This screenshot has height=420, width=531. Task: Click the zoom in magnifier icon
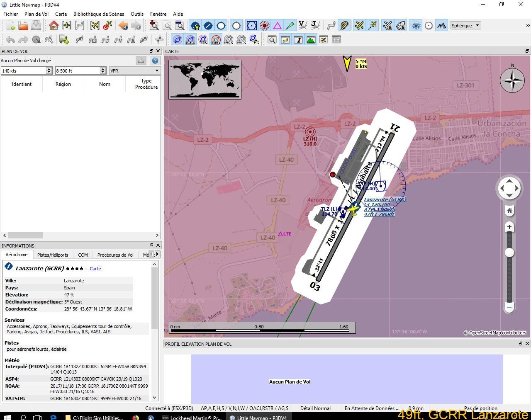click(x=154, y=26)
